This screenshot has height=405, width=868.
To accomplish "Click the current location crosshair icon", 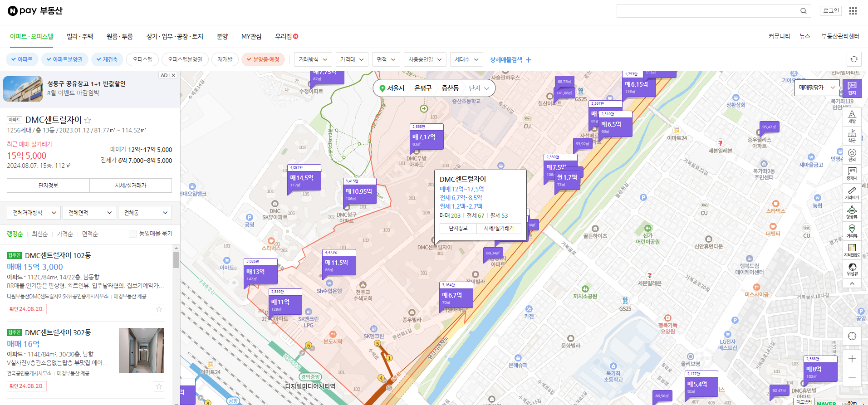I will pos(852,336).
